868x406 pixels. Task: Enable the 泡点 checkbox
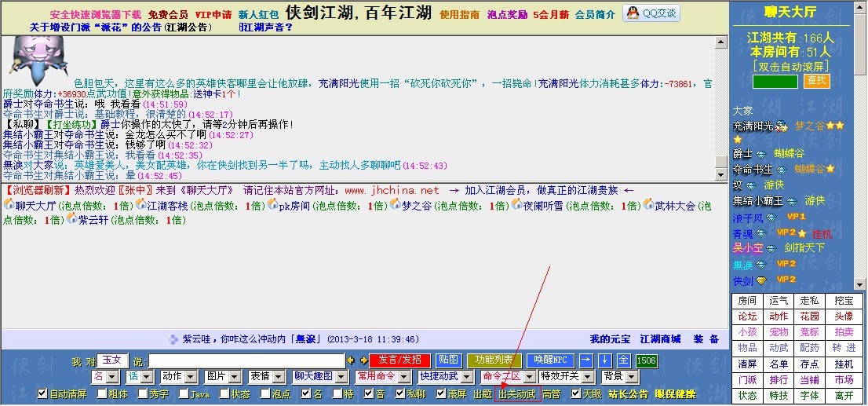[x=265, y=393]
